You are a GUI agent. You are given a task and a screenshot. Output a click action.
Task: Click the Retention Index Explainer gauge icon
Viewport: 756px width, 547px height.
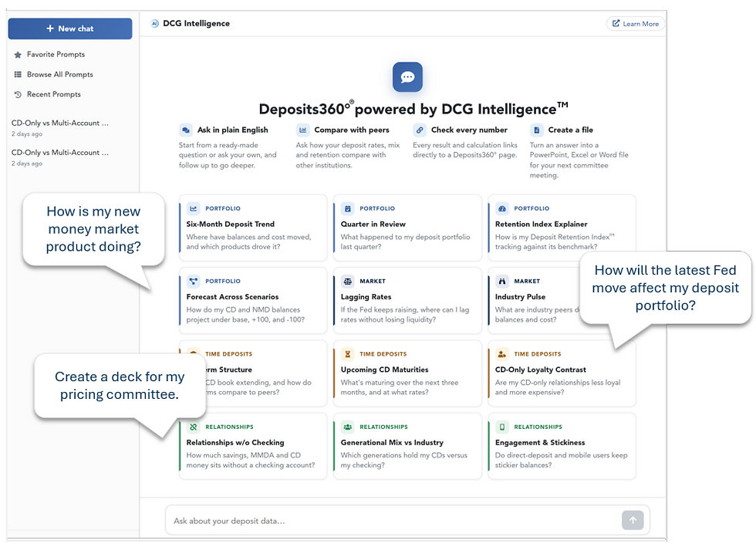point(502,208)
